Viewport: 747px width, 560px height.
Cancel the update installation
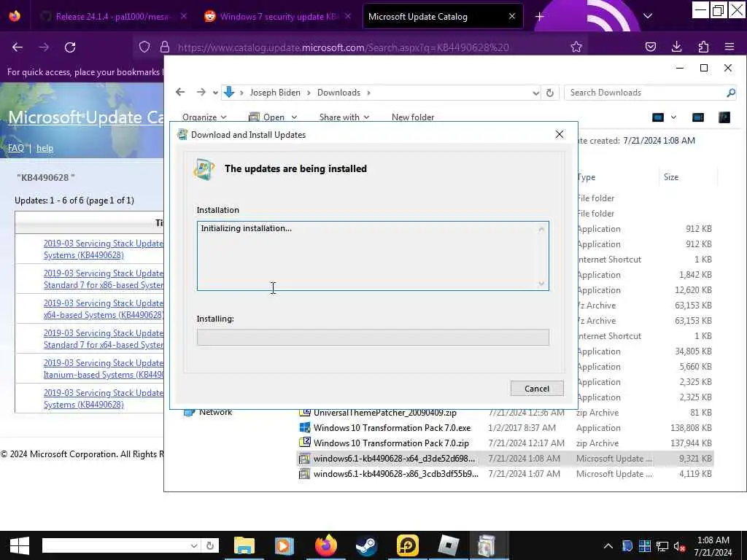click(x=537, y=389)
